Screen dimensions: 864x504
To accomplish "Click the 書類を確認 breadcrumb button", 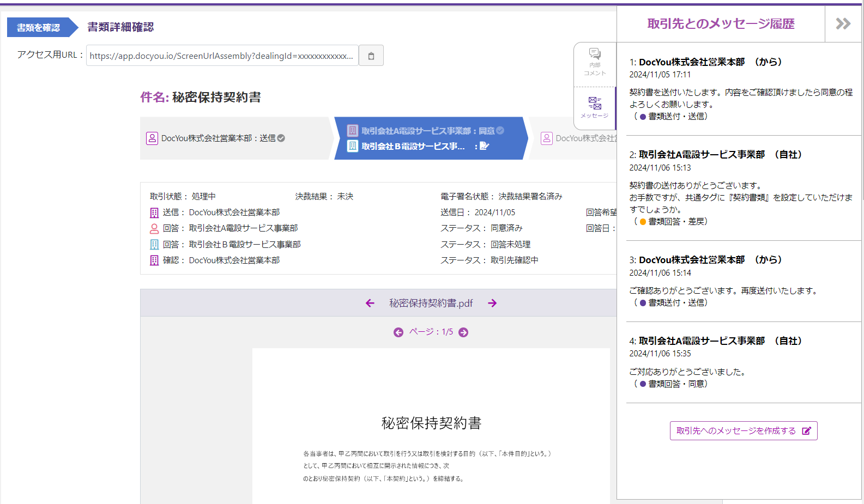I will pos(39,27).
